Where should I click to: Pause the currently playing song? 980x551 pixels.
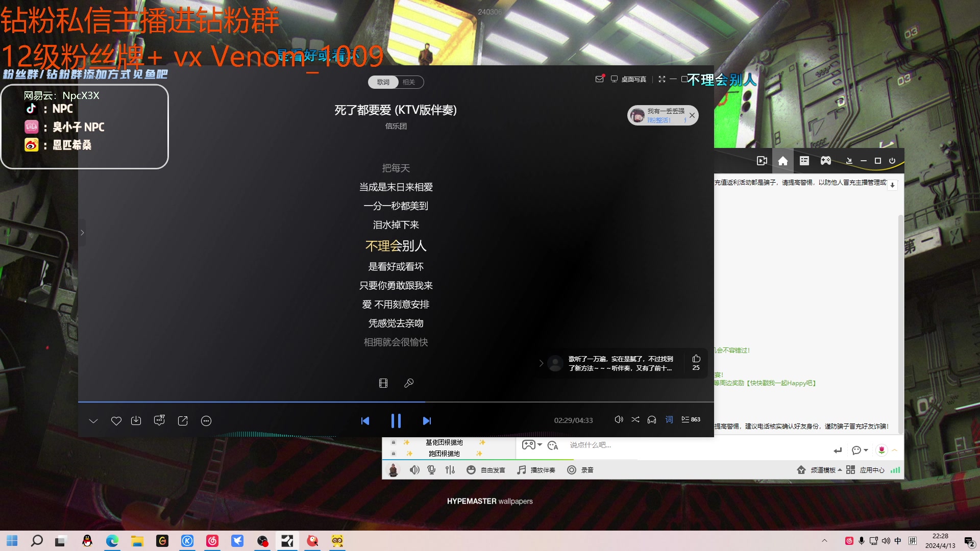pyautogui.click(x=396, y=421)
